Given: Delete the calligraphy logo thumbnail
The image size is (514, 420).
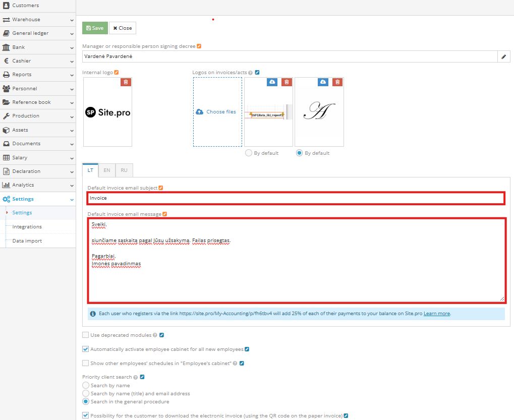Looking at the screenshot, I should click(337, 82).
